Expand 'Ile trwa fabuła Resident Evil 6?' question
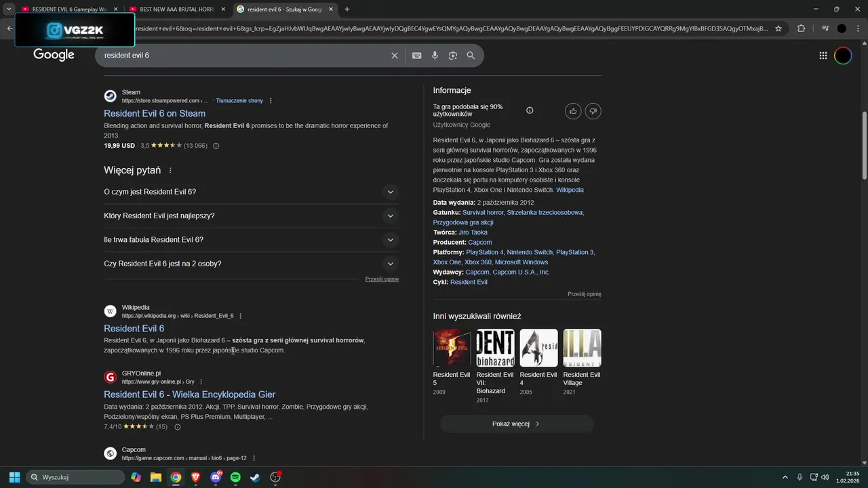 click(x=251, y=240)
